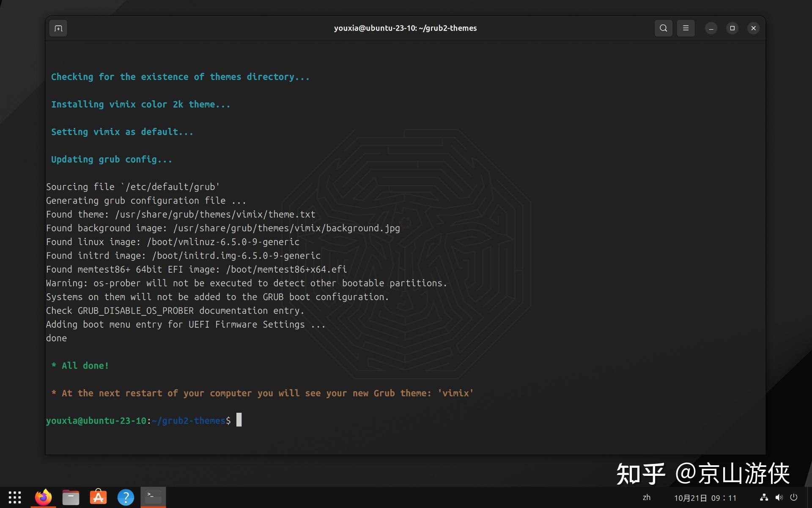The width and height of the screenshot is (812, 508).
Task: Open the terminal hamburger menu
Action: click(x=686, y=28)
